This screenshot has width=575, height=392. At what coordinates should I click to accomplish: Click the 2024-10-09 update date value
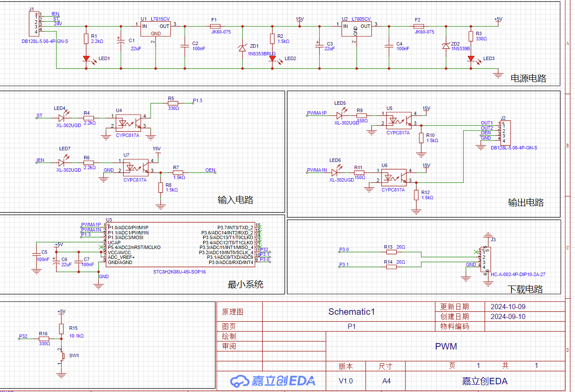pos(508,307)
